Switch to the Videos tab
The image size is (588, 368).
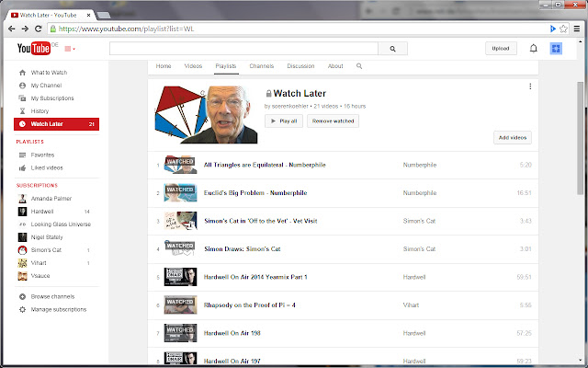tap(193, 66)
